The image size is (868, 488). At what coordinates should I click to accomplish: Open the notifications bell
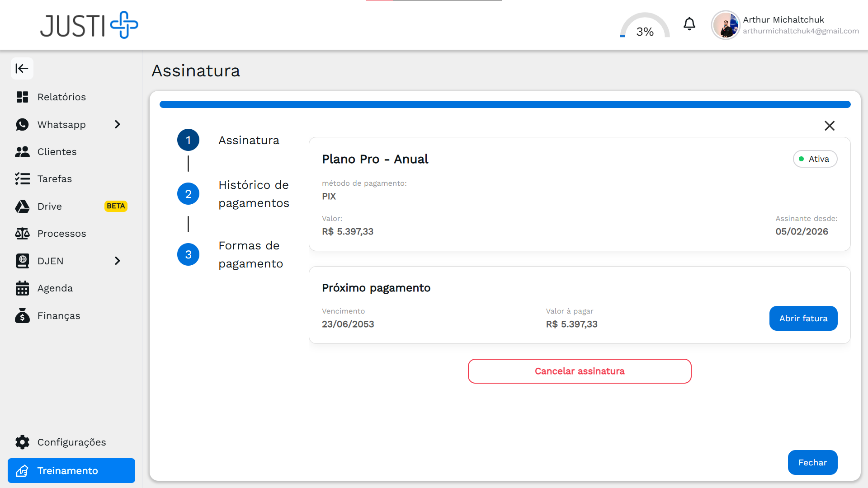(x=689, y=24)
